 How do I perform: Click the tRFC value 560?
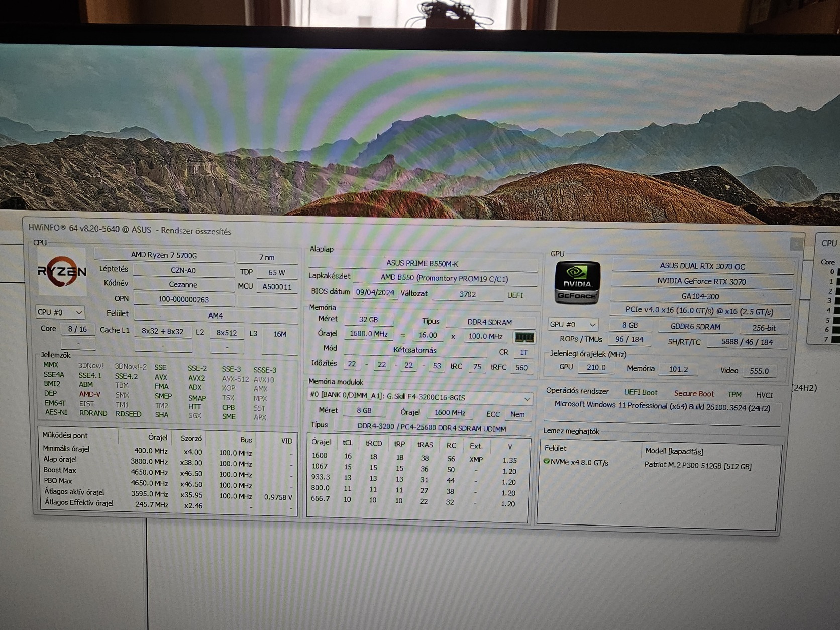pyautogui.click(x=521, y=368)
